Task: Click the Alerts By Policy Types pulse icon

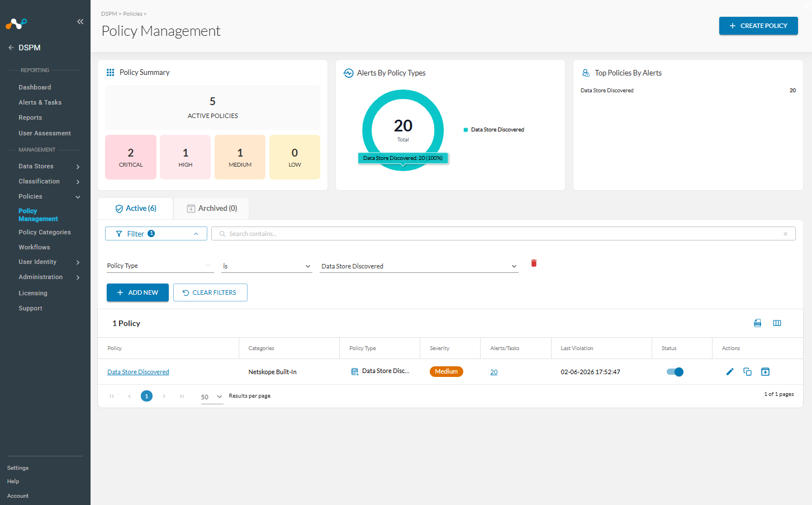Action: (348, 73)
